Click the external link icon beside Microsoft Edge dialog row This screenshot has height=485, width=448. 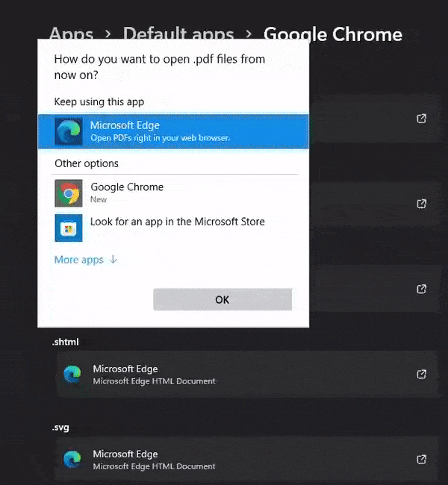[x=421, y=119]
